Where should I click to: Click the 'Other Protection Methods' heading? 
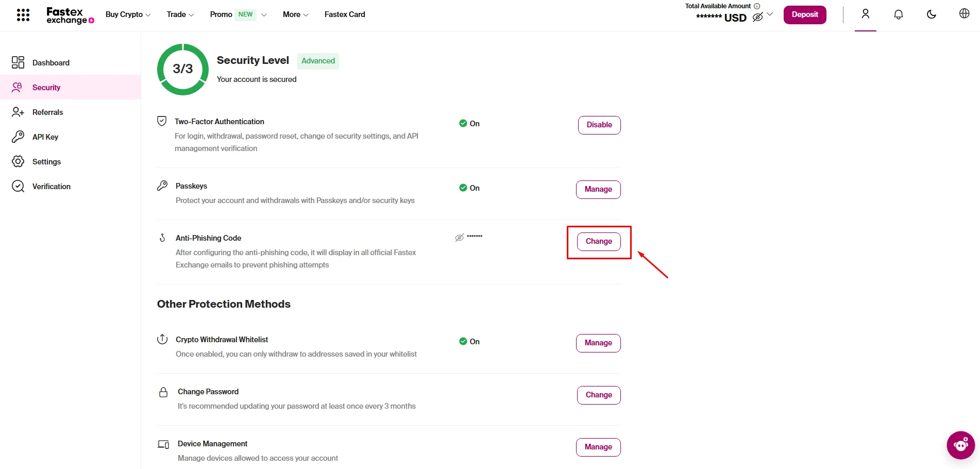click(x=224, y=304)
